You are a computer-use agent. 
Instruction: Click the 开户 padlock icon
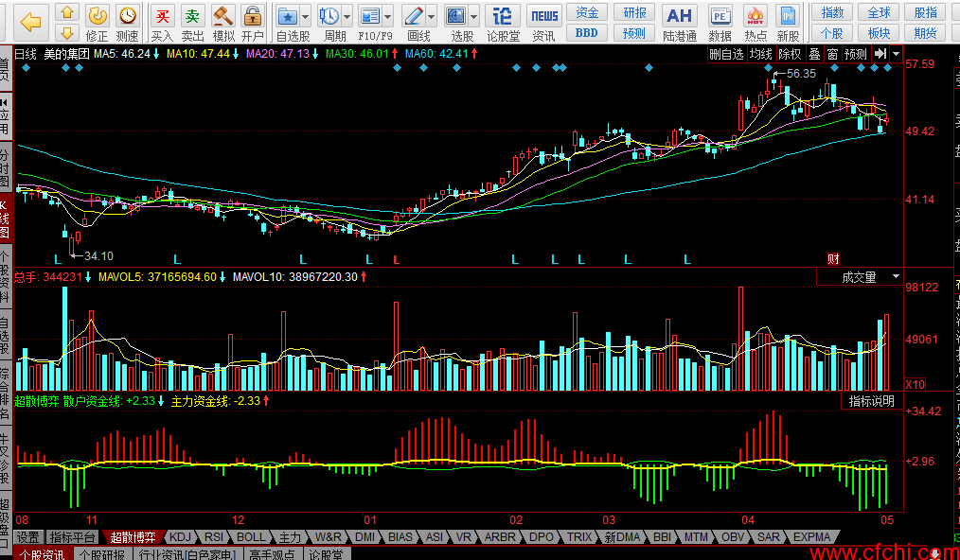(x=253, y=17)
